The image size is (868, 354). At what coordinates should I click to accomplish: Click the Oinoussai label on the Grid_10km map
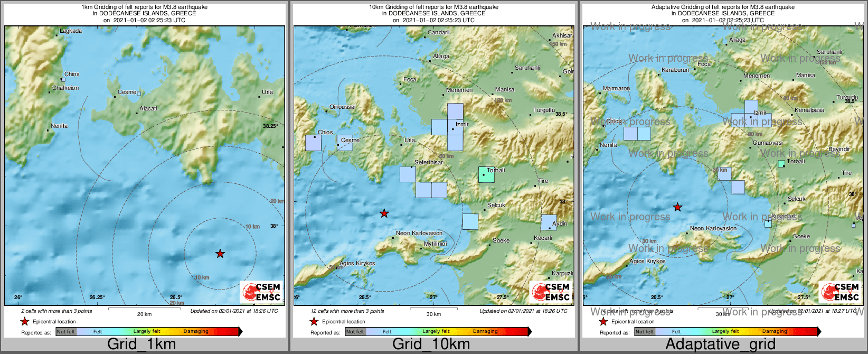click(x=343, y=107)
